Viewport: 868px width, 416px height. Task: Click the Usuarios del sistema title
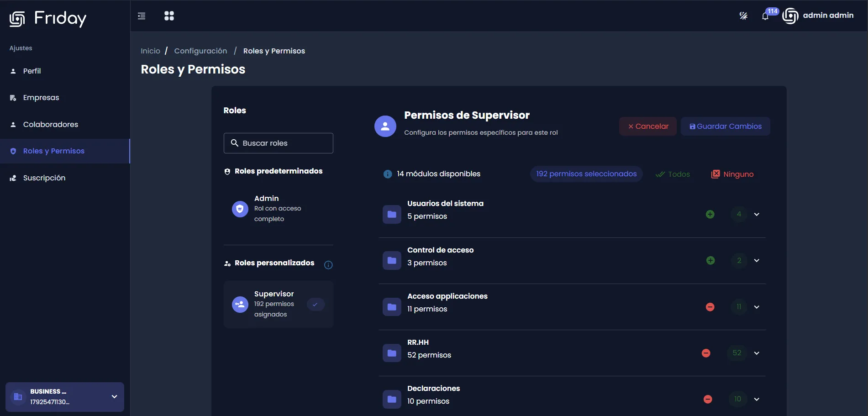click(x=445, y=204)
